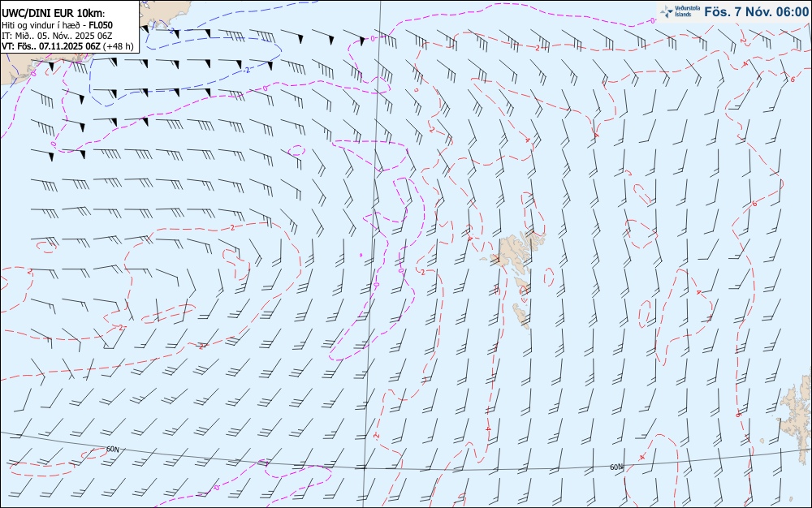This screenshot has width=812, height=508.
Task: Click the 'IT: Mið.. 05. Nóv.. 2025 06Z' line
Action: [57, 36]
